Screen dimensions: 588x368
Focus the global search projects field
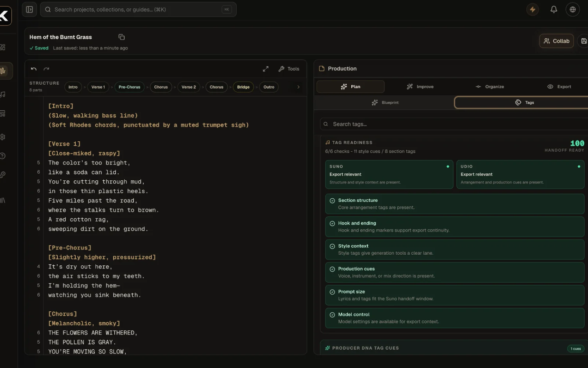click(x=138, y=10)
